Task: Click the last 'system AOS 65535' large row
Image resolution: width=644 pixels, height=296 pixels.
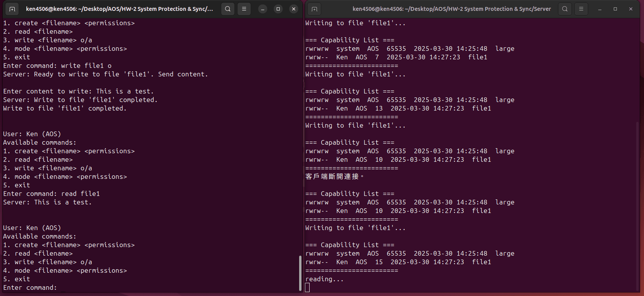Action: coord(410,254)
